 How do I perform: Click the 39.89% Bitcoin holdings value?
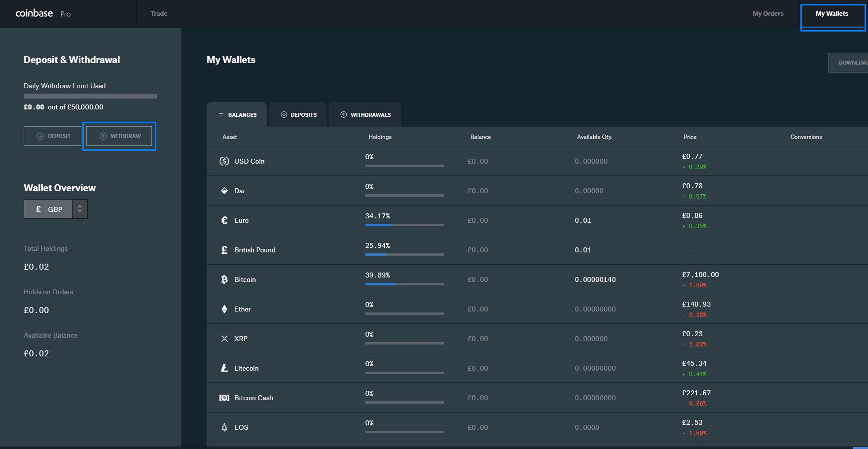click(x=377, y=275)
